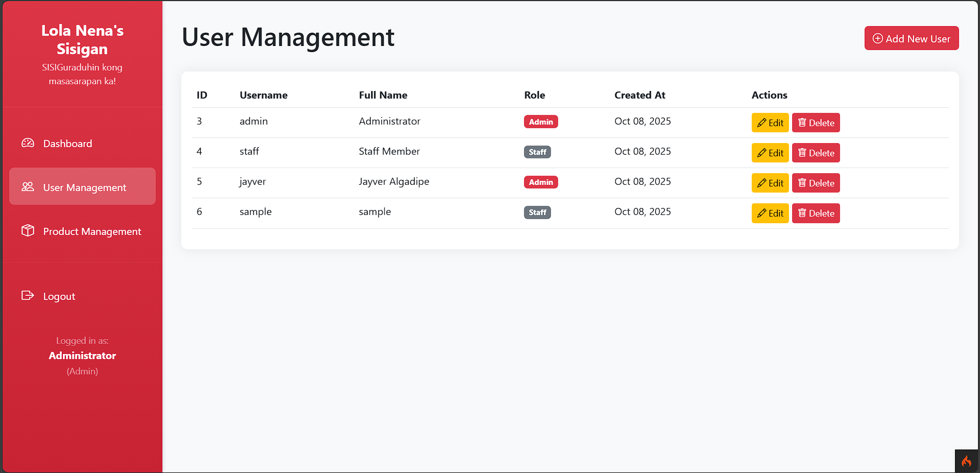Click the Administrator logged-in label
This screenshot has height=473, width=980.
click(x=82, y=356)
